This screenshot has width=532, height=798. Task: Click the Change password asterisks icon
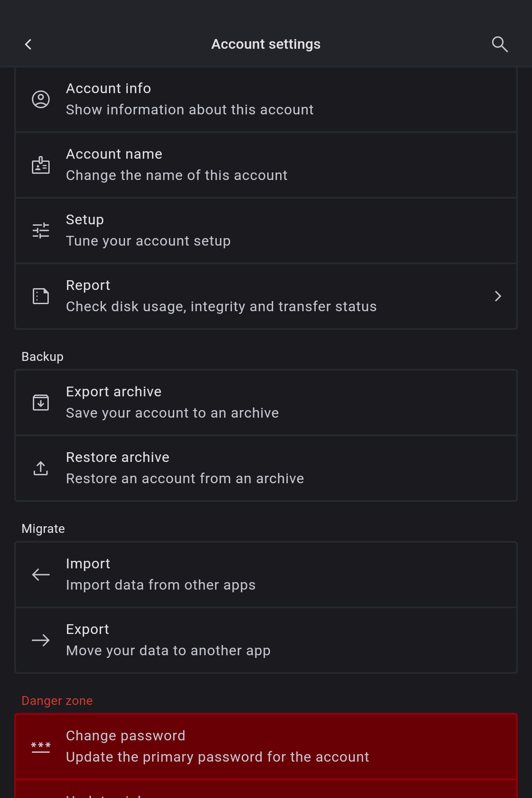41,747
